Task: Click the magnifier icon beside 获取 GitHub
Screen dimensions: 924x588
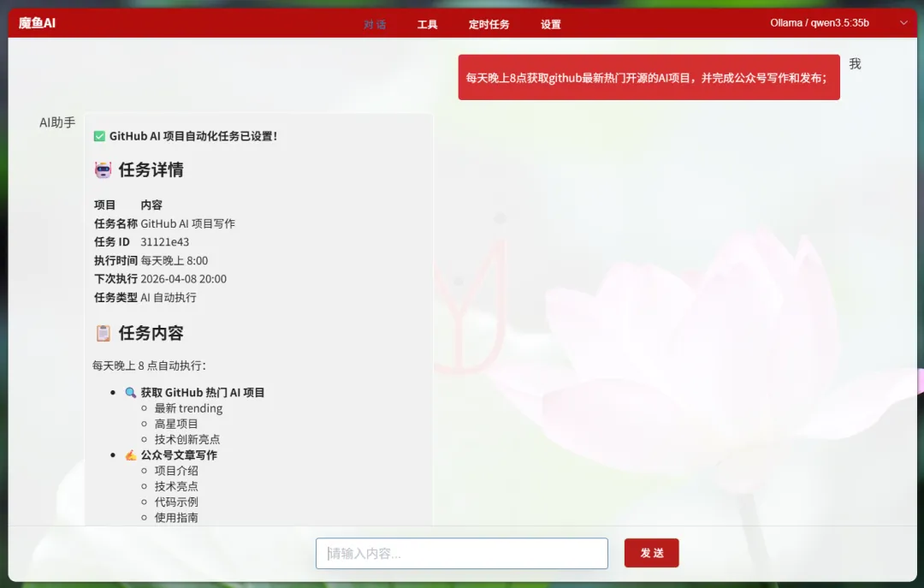Action: 131,393
